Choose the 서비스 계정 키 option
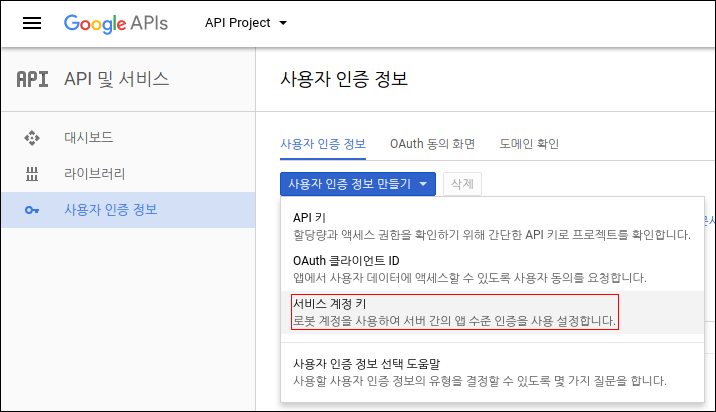This screenshot has height=412, width=716. (492, 312)
